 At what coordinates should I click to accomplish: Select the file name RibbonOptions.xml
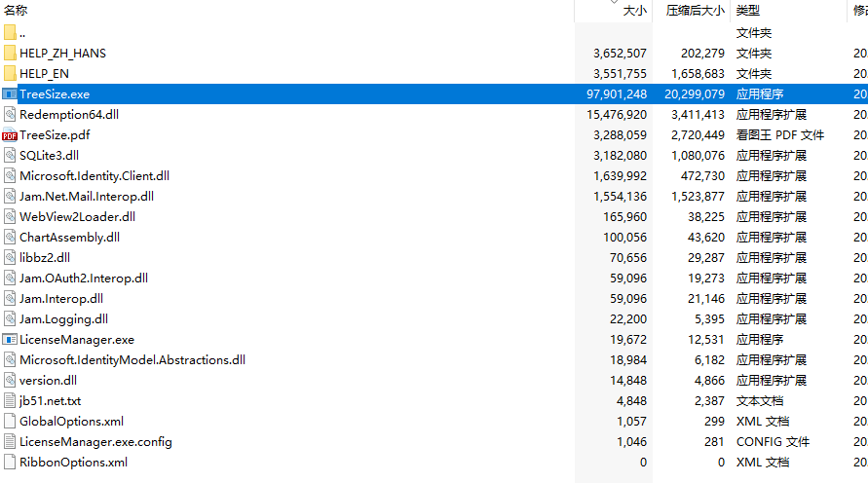coord(73,463)
